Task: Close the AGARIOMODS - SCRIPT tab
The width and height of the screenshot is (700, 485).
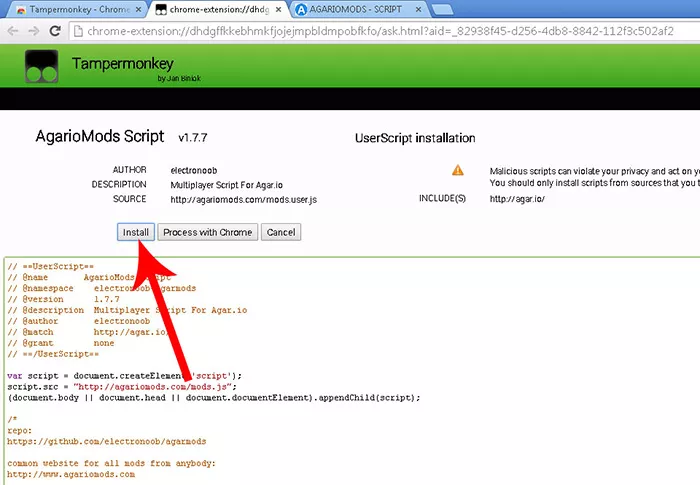Action: pos(418,9)
